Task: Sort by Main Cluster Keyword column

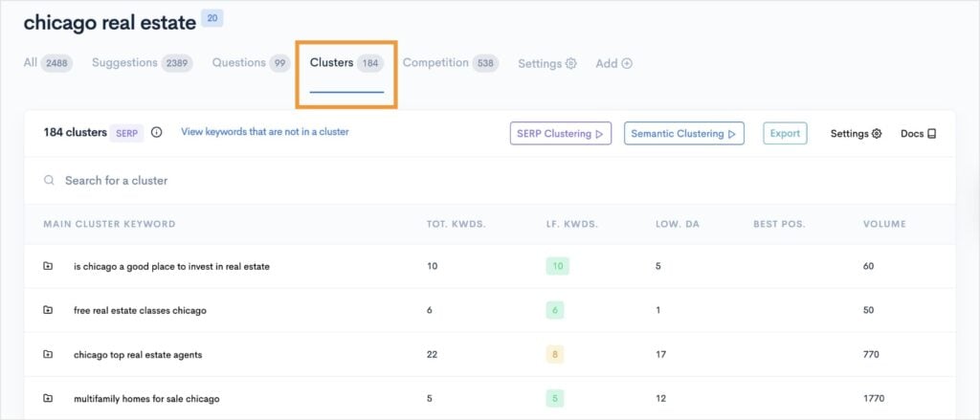Action: 109,224
